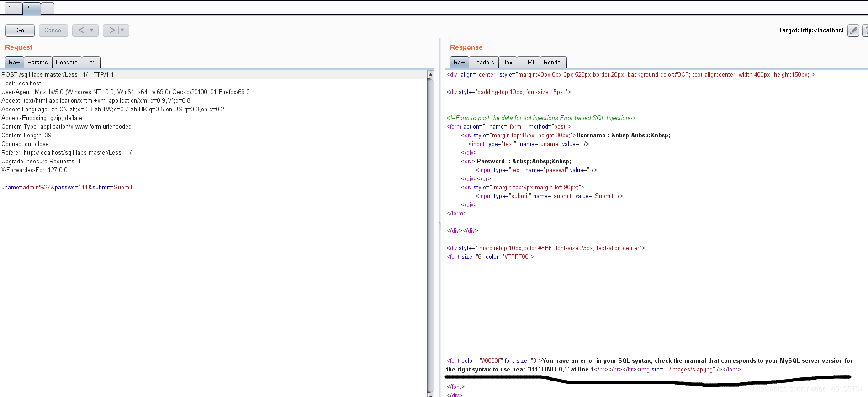Screen dimensions: 868x397
Task: Click the Connection: close header
Action: point(25,144)
